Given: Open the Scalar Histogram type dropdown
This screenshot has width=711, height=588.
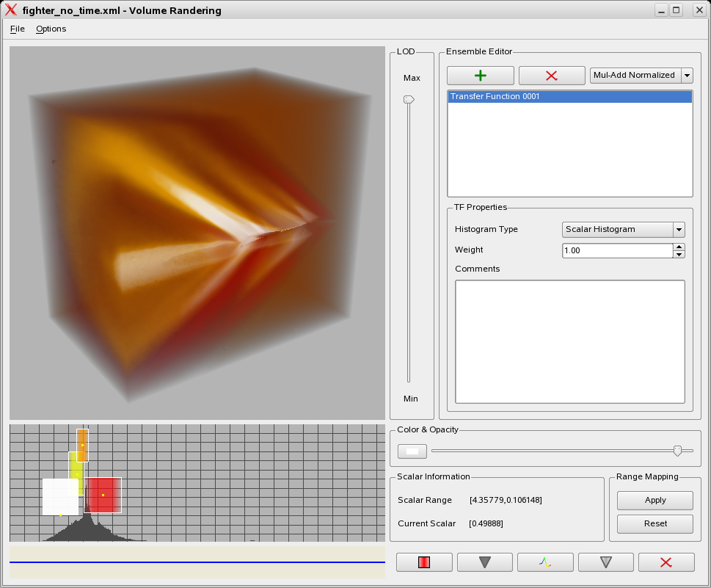Looking at the screenshot, I should pyautogui.click(x=623, y=230).
